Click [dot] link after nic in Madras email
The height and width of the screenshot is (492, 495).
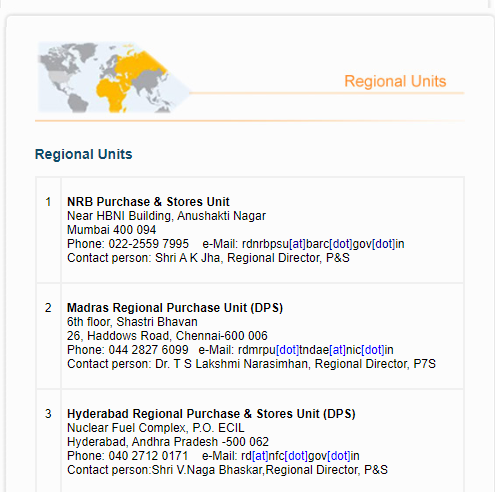373,350
